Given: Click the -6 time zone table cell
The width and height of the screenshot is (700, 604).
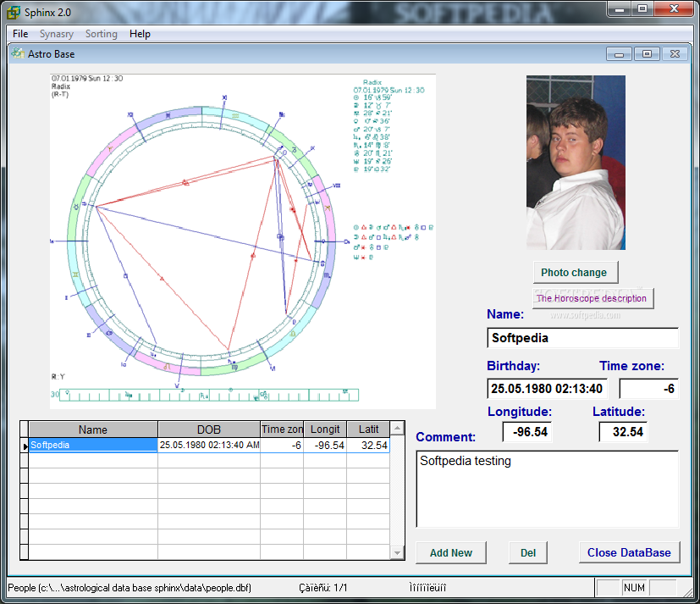Looking at the screenshot, I should pos(282,445).
